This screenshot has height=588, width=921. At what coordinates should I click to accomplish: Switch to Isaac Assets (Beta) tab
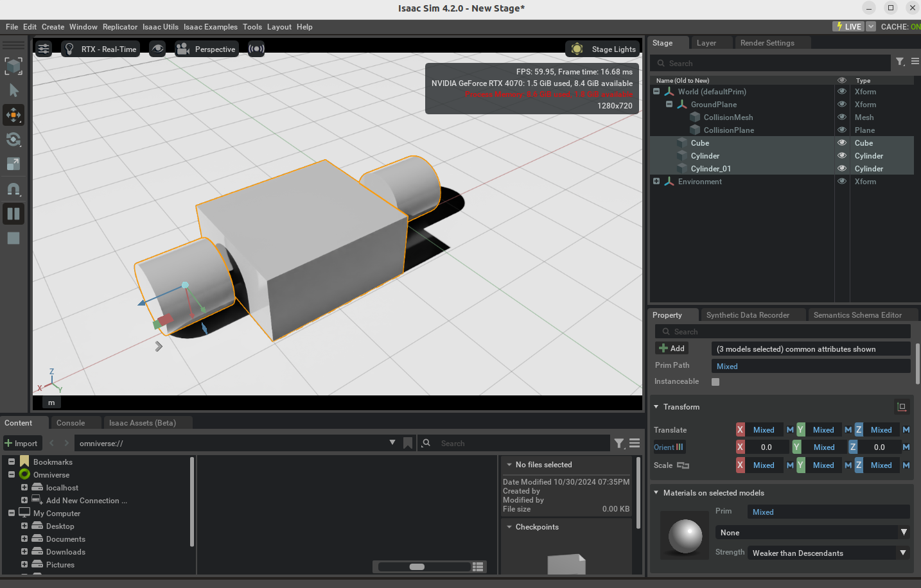(x=143, y=423)
